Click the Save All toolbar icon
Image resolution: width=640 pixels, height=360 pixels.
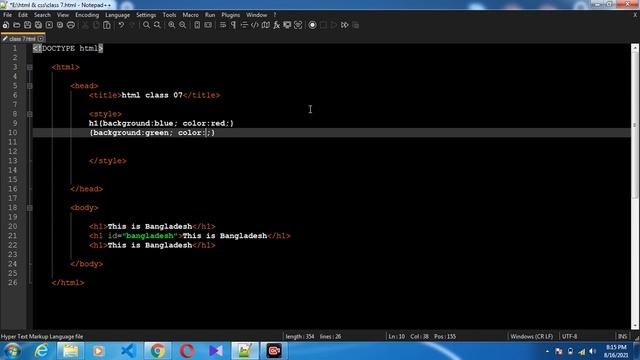[x=38, y=25]
